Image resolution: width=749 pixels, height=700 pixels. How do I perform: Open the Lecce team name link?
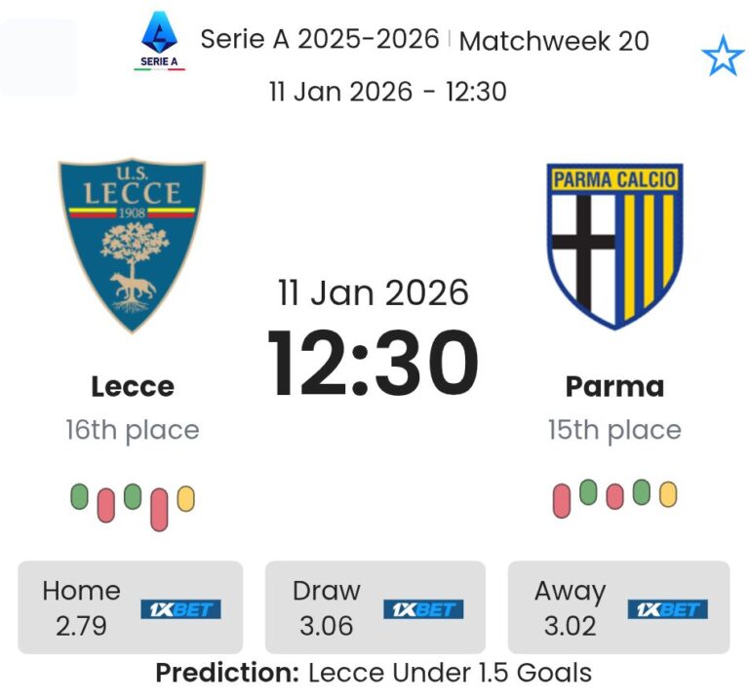coord(133,386)
